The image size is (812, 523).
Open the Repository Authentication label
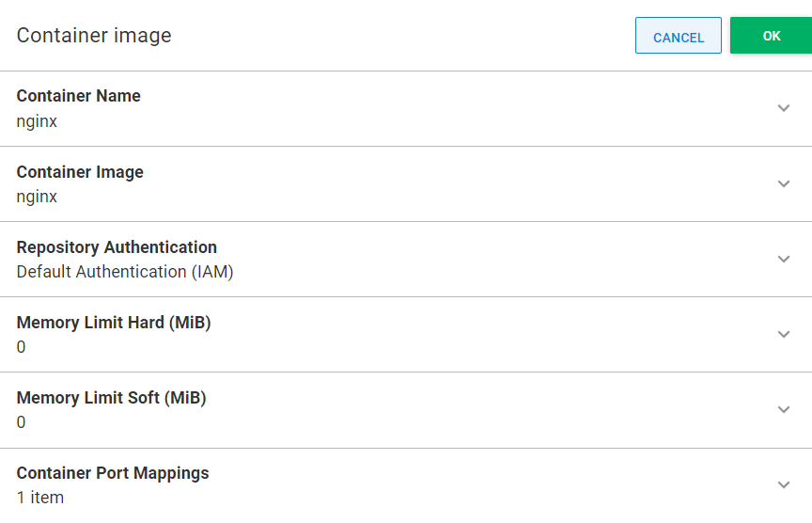click(x=117, y=247)
